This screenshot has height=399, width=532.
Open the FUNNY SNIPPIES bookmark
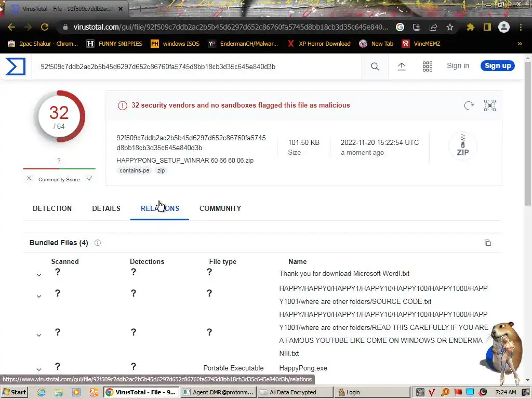[x=114, y=44]
